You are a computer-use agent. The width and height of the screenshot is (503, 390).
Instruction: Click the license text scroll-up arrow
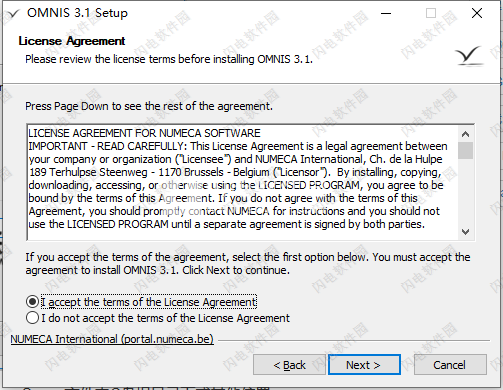tap(465, 134)
